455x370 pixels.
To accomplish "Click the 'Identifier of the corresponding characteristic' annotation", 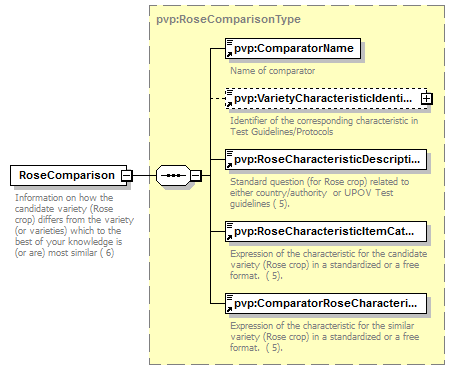I will 324,126.
